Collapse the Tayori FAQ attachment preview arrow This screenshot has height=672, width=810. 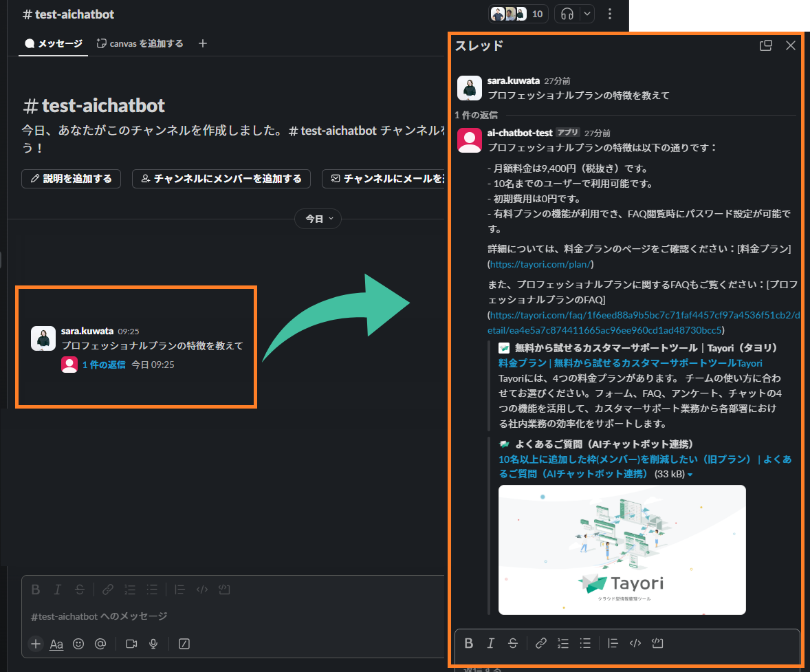point(690,475)
